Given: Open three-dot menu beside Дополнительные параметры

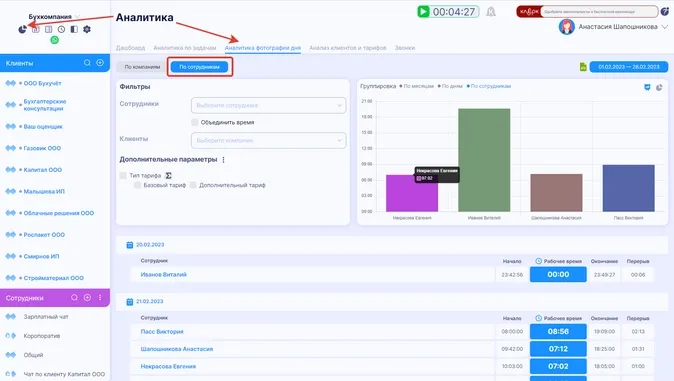Looking at the screenshot, I should tap(224, 160).
